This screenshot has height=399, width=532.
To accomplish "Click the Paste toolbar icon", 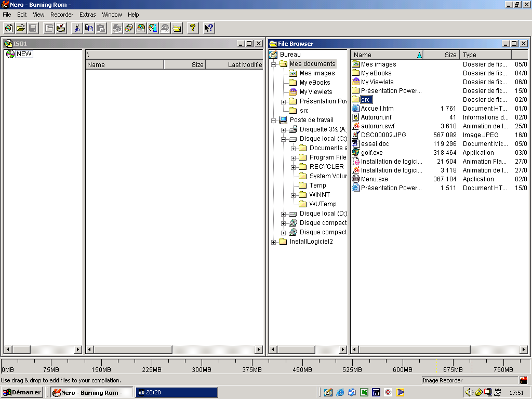I will (x=101, y=28).
